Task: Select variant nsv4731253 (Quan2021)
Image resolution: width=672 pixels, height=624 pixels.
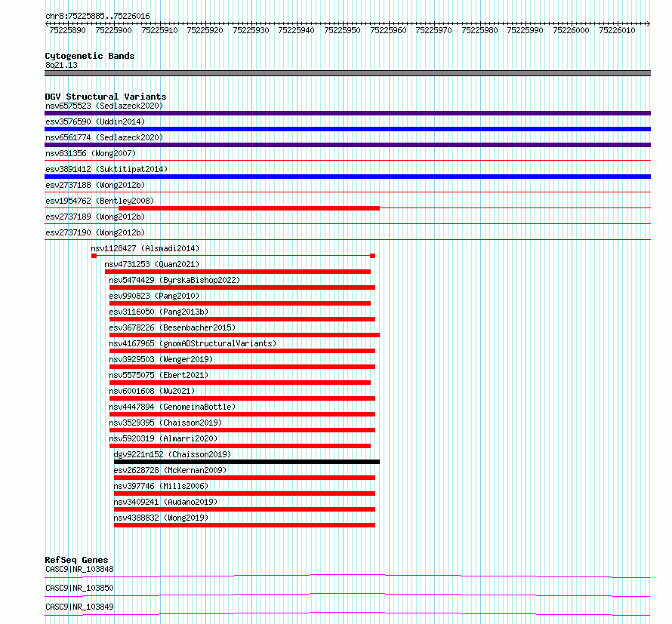Action: [152, 264]
